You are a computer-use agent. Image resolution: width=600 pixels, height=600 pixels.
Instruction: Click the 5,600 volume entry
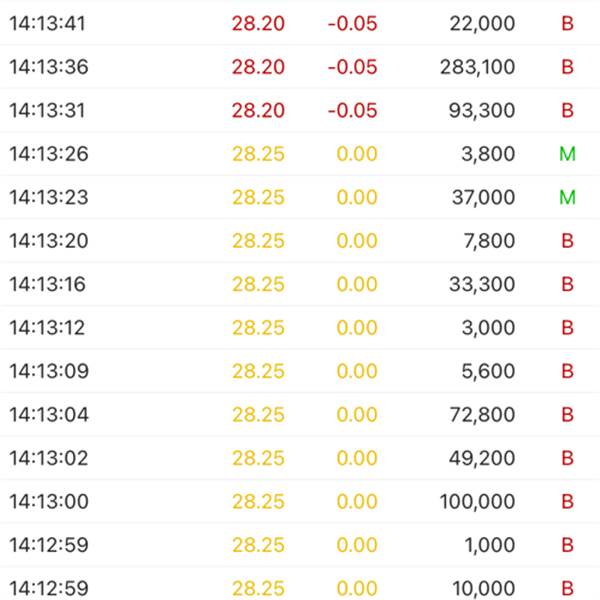click(x=488, y=371)
